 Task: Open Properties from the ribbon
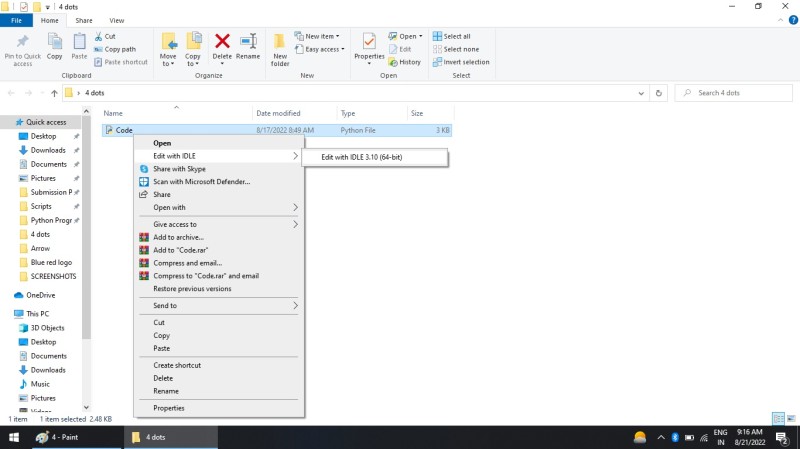pyautogui.click(x=369, y=44)
